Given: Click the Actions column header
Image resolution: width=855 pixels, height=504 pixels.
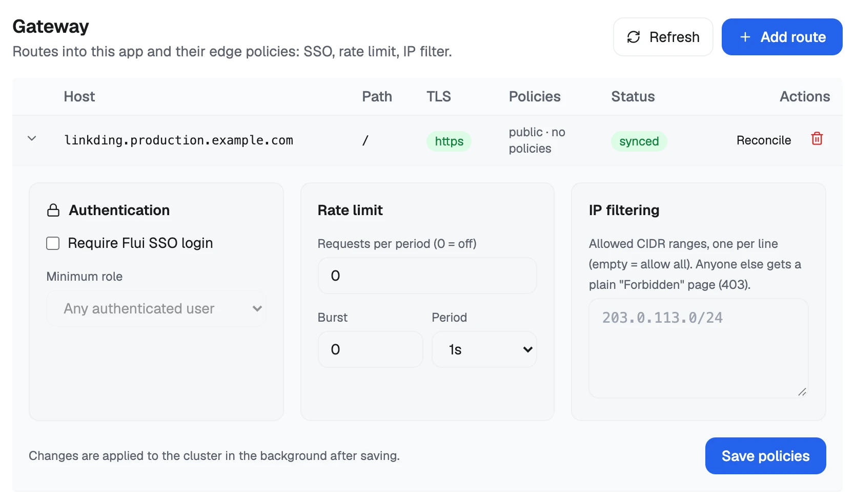Looking at the screenshot, I should point(805,96).
